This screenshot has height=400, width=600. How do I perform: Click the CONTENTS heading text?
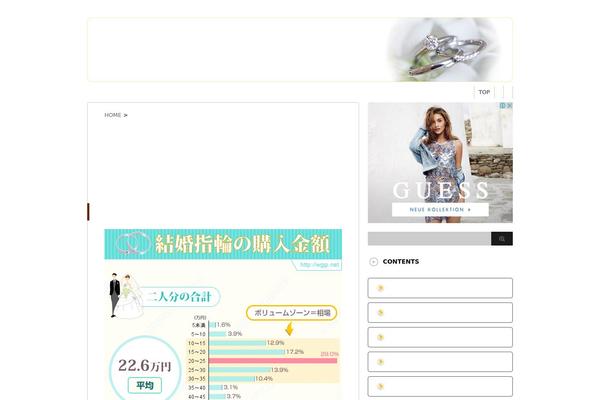coord(401,261)
